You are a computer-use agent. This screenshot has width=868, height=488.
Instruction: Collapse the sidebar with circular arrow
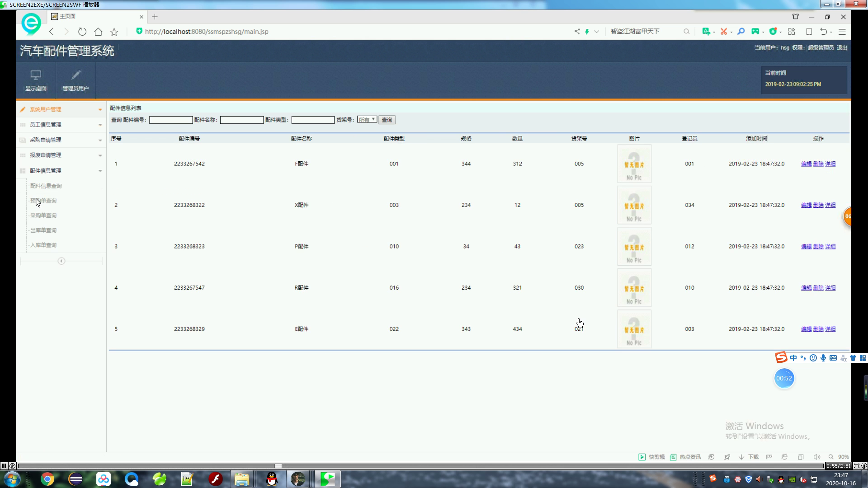click(61, 261)
